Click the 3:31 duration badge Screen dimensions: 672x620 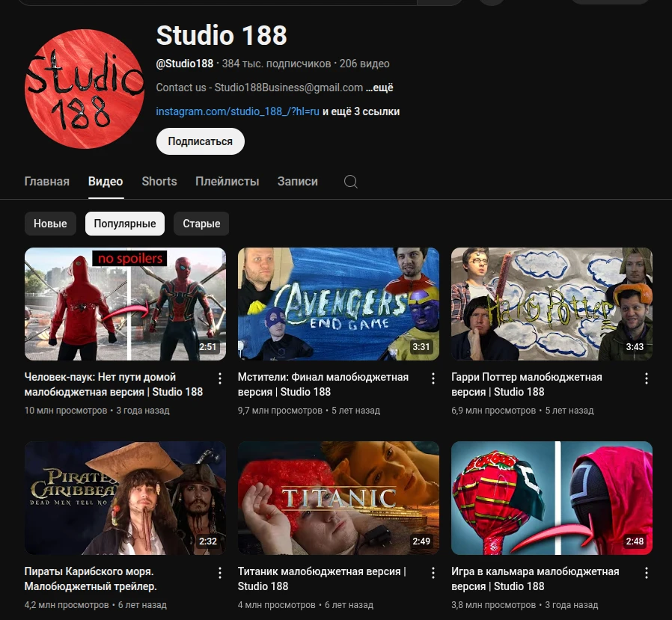[x=421, y=347]
